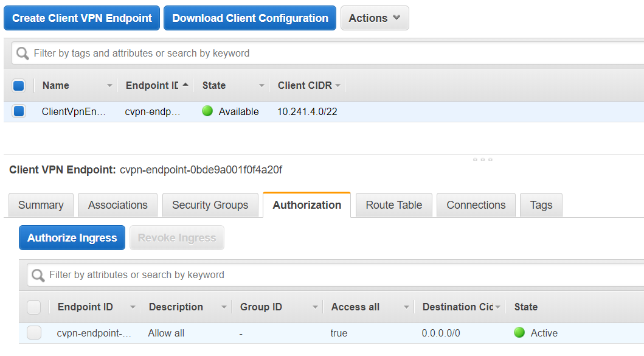Open the State column dropdown in endpoints table
644x356 pixels.
click(x=261, y=86)
